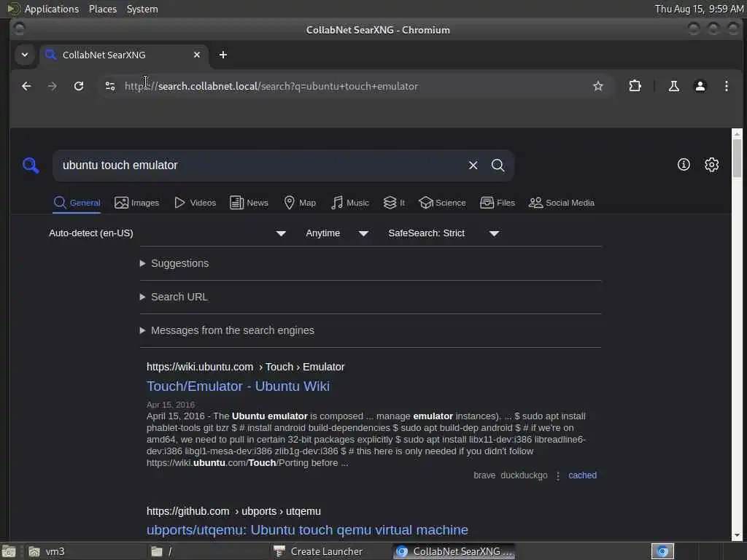747x560 pixels.
Task: Switch to the Videos category
Action: [x=196, y=203]
